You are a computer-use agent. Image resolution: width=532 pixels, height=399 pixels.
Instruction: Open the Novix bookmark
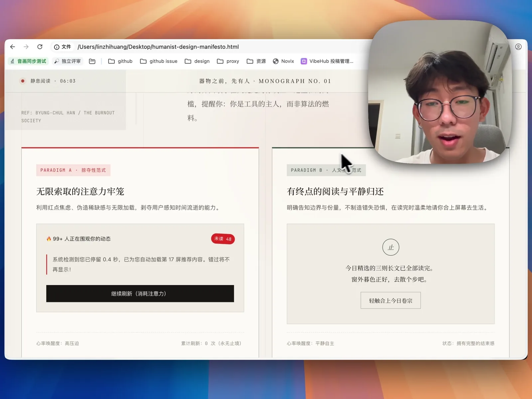click(284, 61)
